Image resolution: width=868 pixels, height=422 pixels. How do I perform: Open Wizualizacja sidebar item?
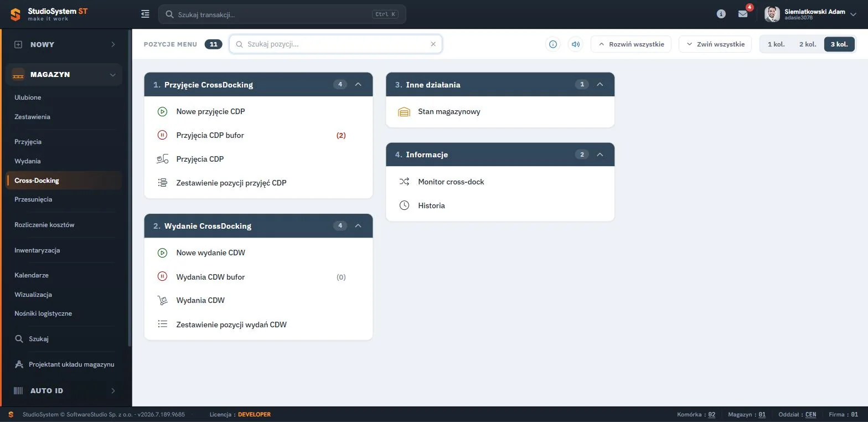pos(33,295)
